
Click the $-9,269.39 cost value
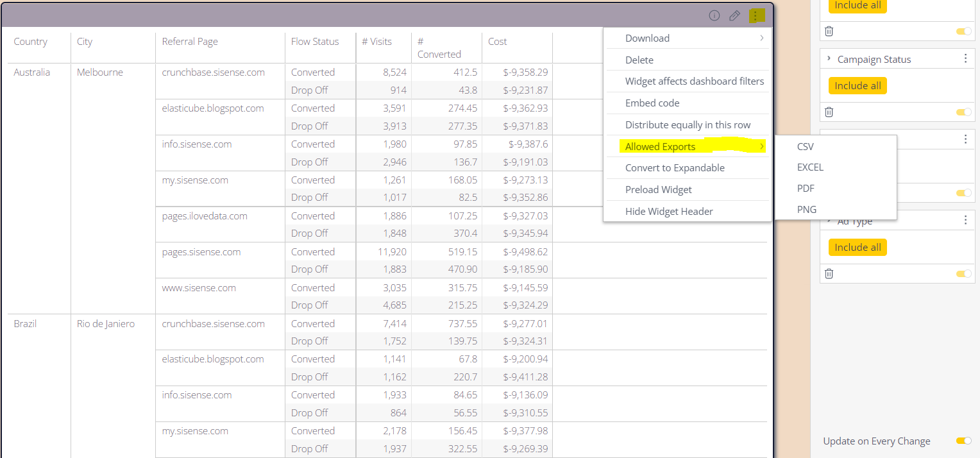(x=525, y=448)
